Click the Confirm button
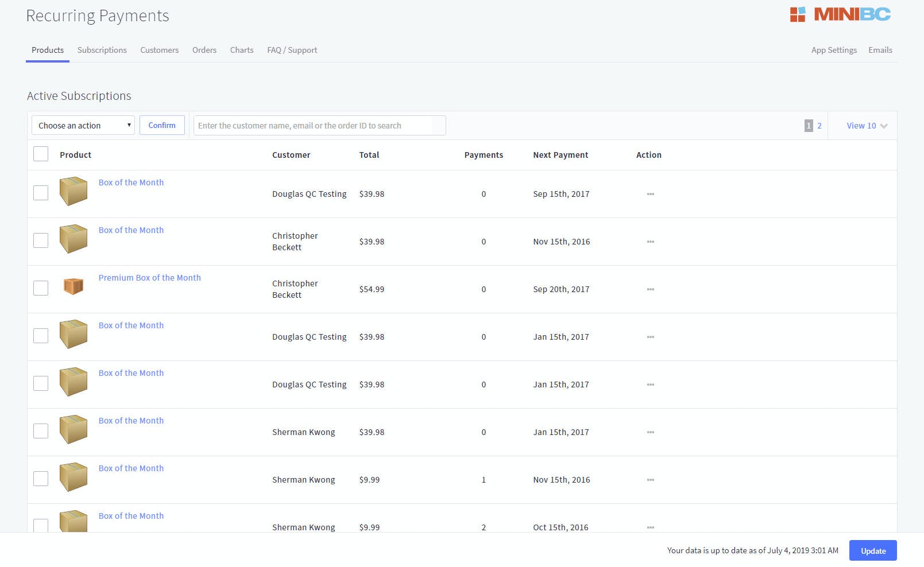924x567 pixels. 162,125
